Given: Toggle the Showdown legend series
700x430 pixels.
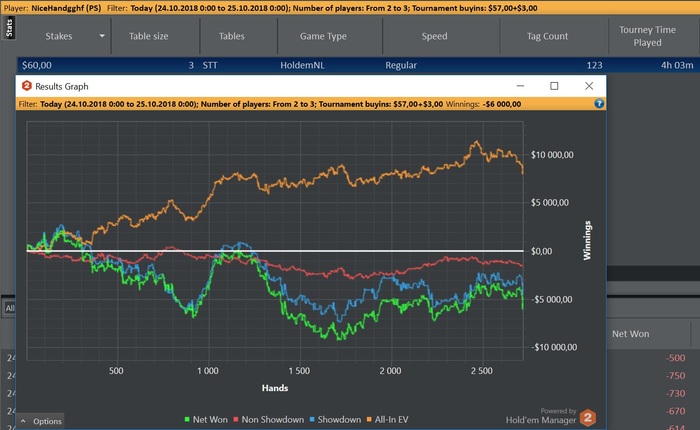Looking at the screenshot, I should coord(335,419).
